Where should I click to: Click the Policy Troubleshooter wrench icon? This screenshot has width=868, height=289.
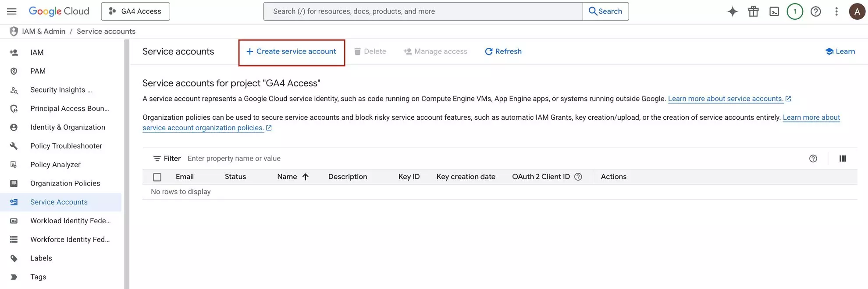pyautogui.click(x=14, y=146)
